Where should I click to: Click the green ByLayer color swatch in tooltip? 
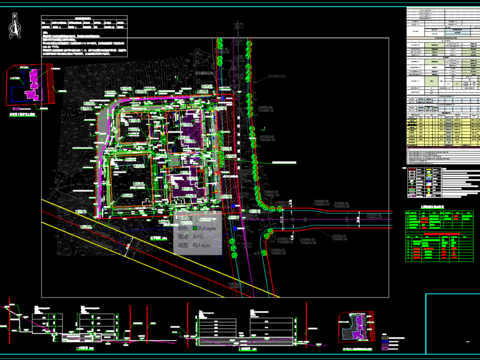click(195, 228)
